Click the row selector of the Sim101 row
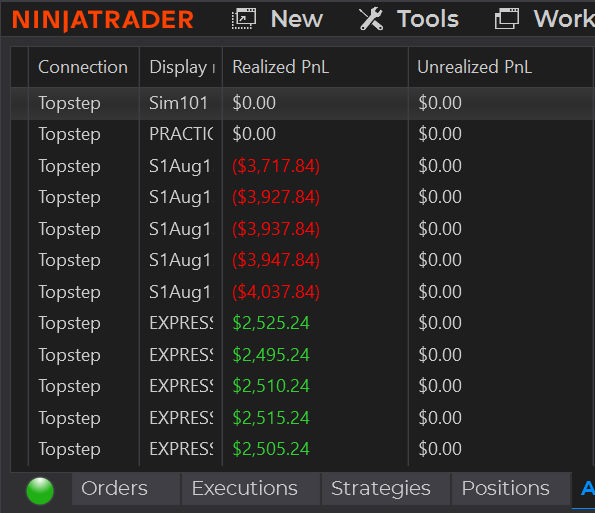Viewport: 595px width, 513px height. pyautogui.click(x=19, y=103)
